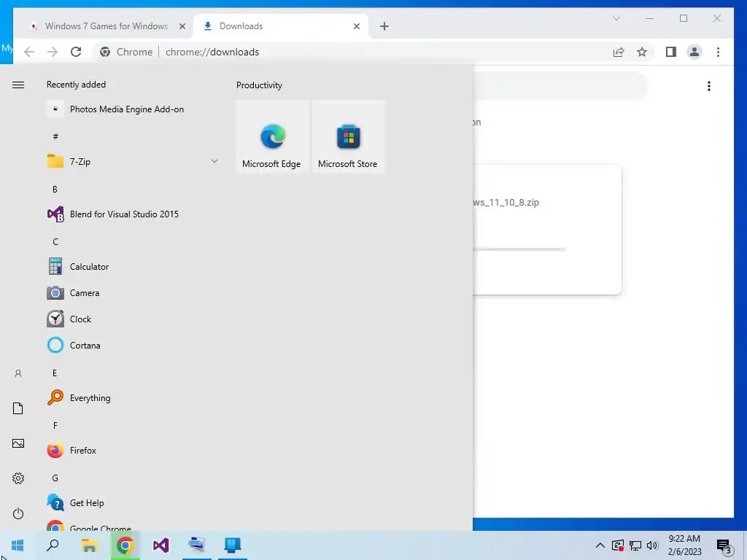Image resolution: width=747 pixels, height=560 pixels.
Task: Open Firefox from the app list
Action: 133,450
